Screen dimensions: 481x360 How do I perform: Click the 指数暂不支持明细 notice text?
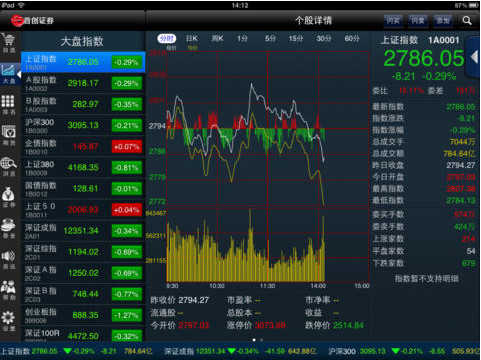pyautogui.click(x=427, y=279)
